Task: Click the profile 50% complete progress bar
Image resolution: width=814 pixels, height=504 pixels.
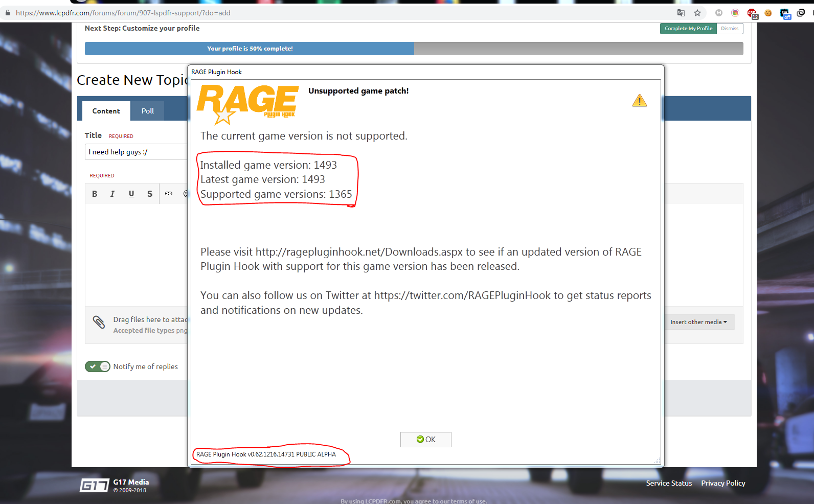Action: pyautogui.click(x=414, y=49)
